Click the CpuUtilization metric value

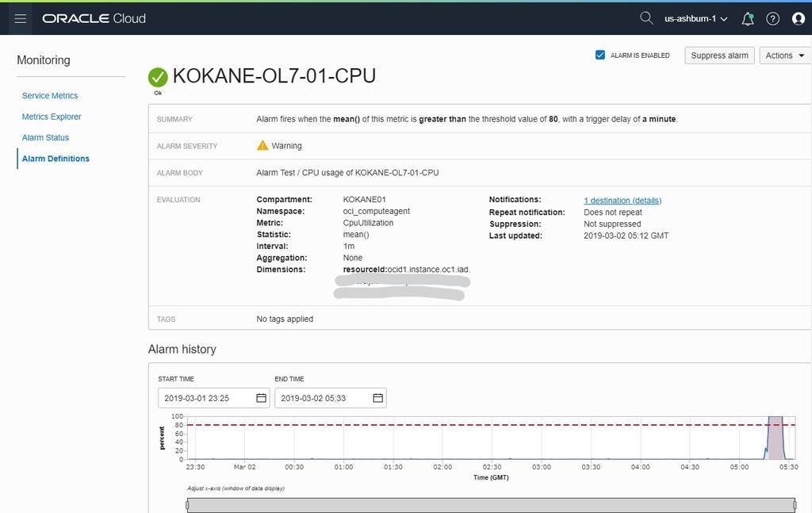click(368, 223)
